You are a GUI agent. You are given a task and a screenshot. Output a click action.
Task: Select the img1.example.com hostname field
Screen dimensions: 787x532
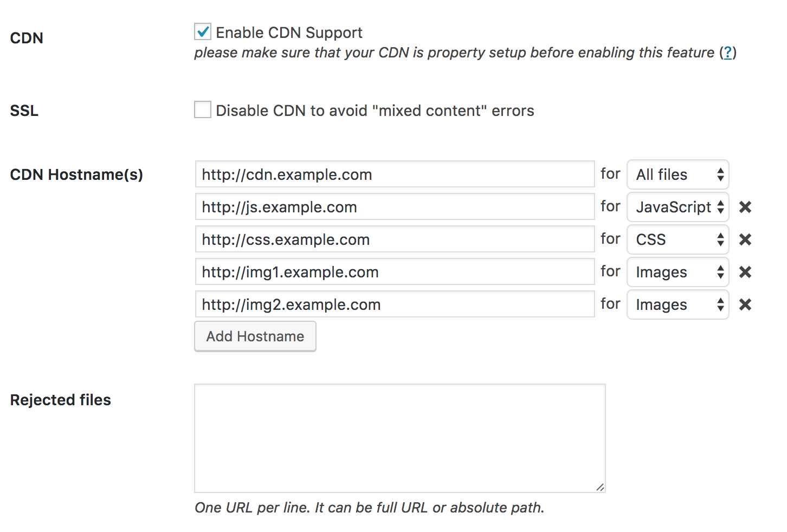tap(395, 272)
